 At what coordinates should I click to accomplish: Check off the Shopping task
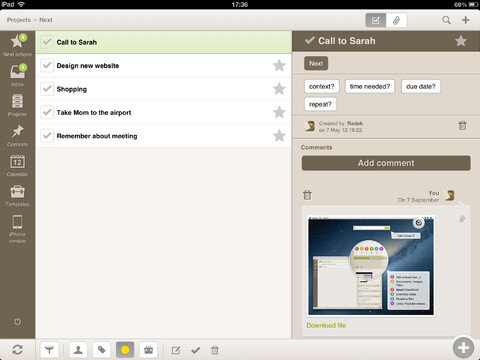(x=47, y=89)
